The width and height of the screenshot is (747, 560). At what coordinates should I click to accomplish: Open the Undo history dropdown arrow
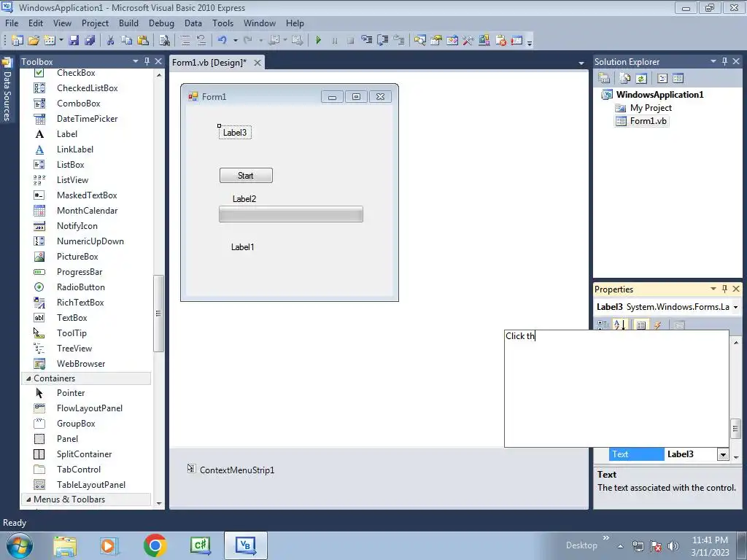[236, 41]
